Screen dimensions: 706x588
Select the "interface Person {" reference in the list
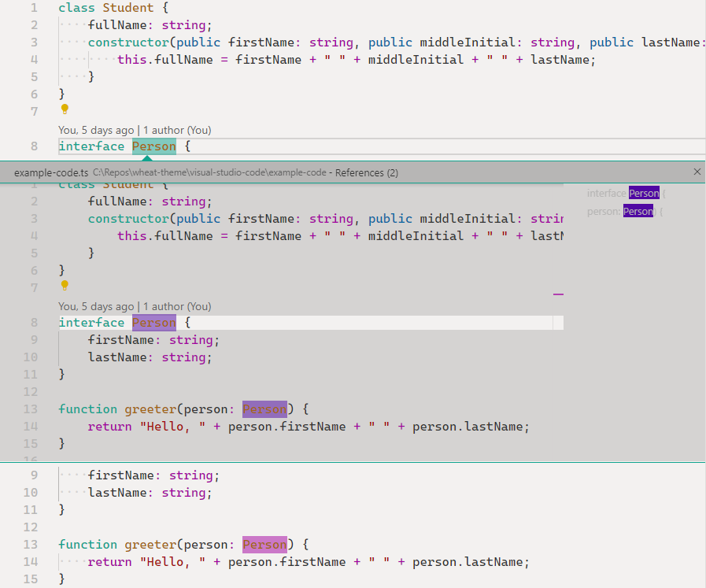[626, 193]
